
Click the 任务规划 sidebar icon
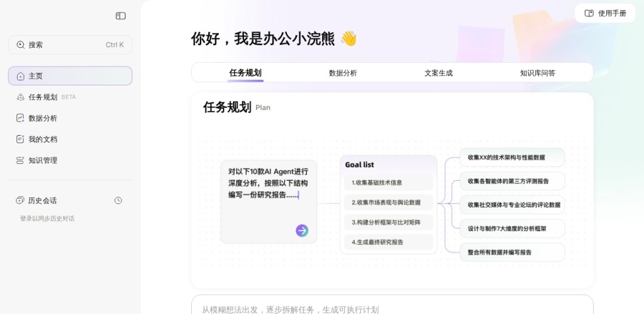(x=21, y=97)
